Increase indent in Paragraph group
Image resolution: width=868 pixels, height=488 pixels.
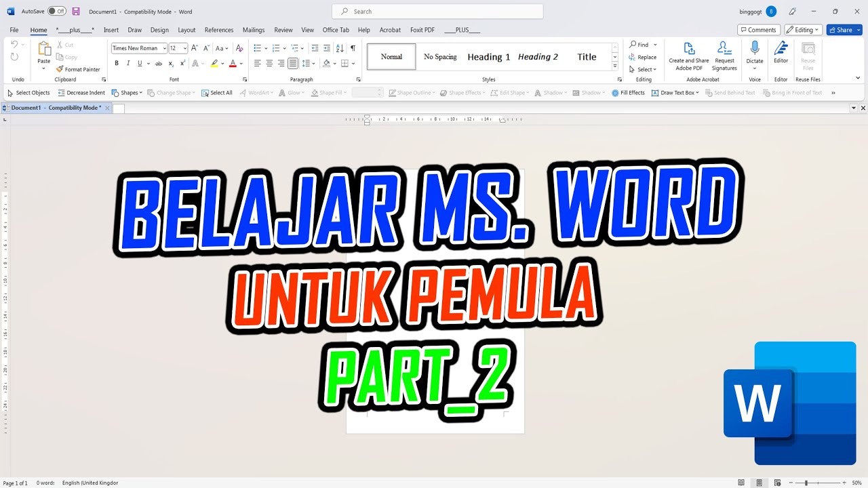(x=327, y=48)
